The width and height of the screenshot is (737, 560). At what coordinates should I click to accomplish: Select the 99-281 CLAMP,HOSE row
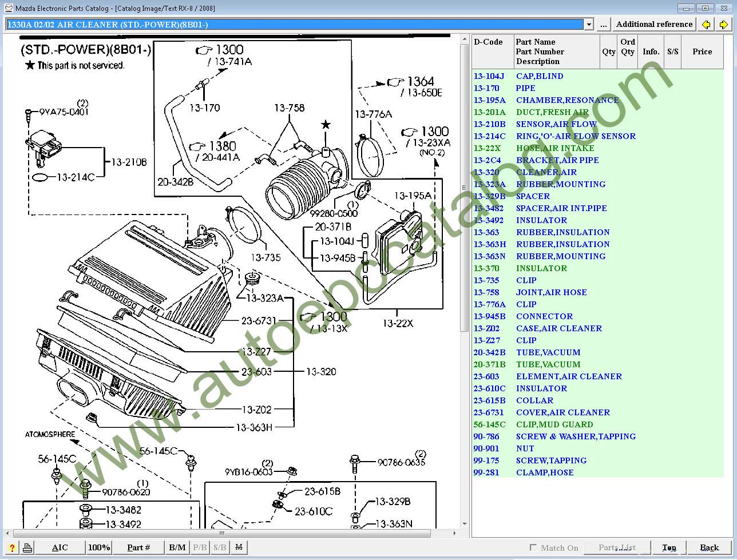[598, 472]
